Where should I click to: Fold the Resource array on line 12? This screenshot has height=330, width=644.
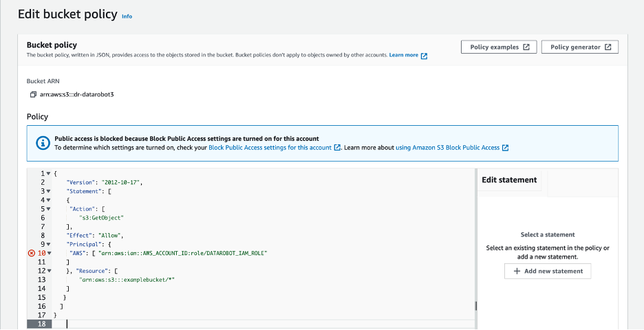(48, 271)
